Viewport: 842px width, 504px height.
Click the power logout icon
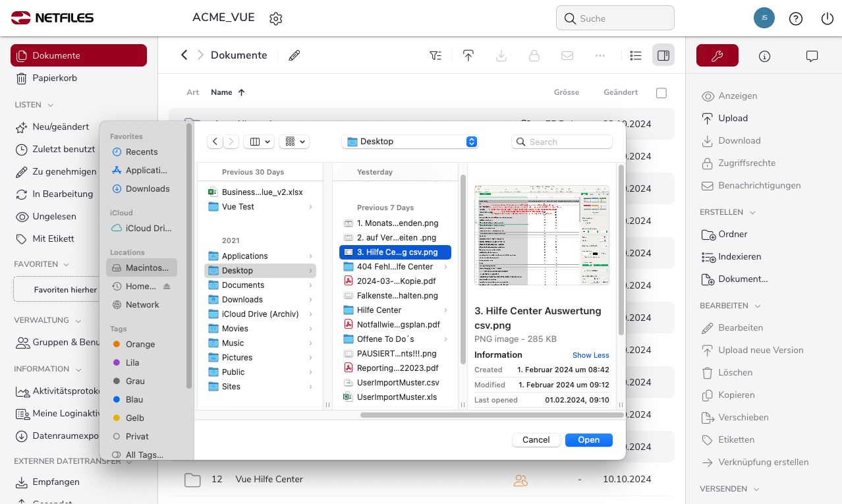828,18
